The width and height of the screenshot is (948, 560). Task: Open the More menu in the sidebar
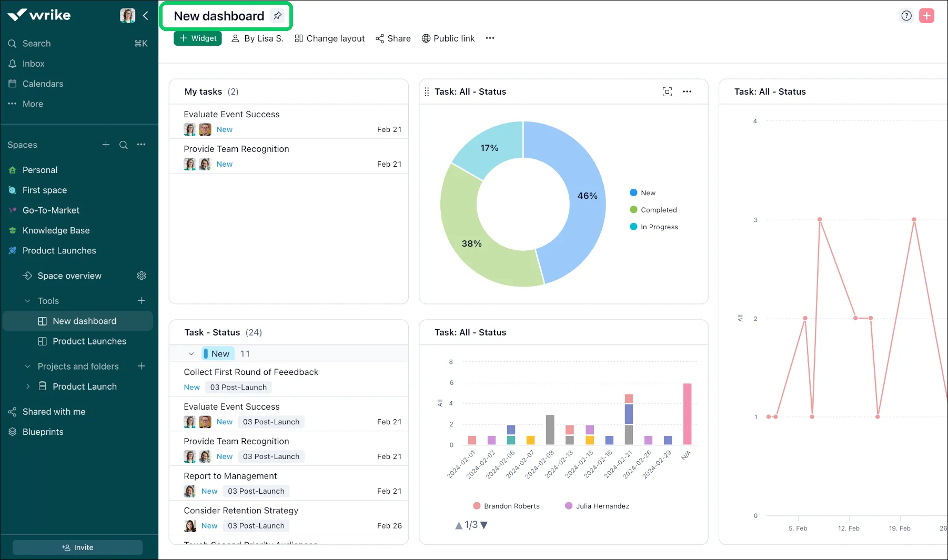pos(32,104)
